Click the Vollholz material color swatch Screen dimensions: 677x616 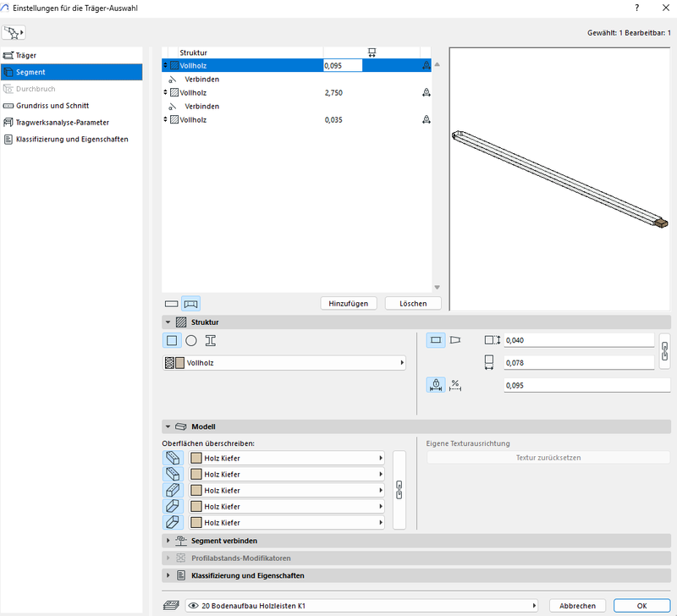pos(179,363)
